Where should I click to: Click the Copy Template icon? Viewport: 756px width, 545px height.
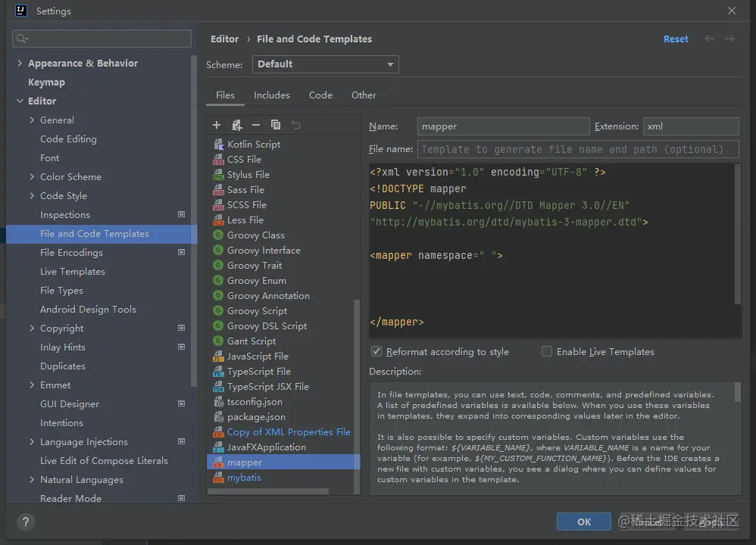[x=276, y=125]
